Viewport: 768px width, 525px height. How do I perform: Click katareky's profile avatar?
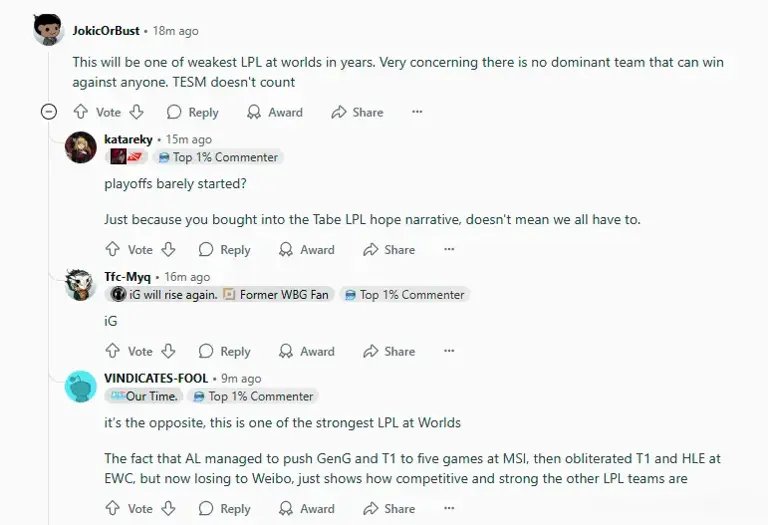[80, 147]
